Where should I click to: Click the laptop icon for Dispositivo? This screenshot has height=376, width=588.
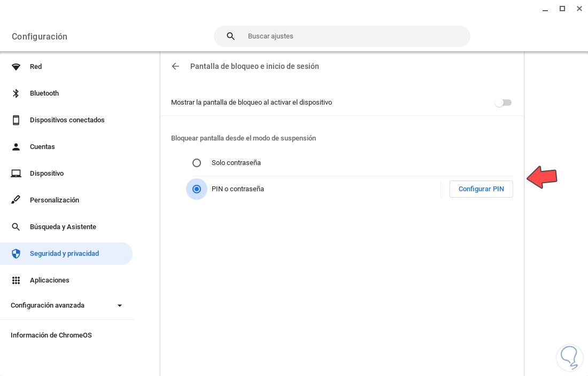coord(16,174)
